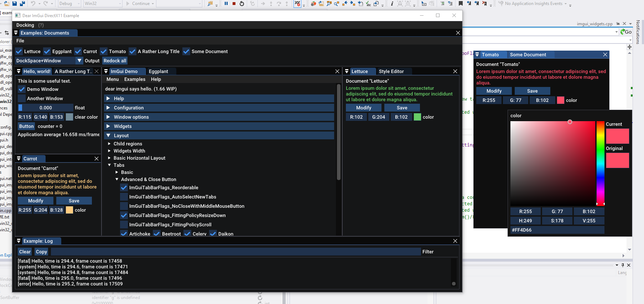Expand the Window options header
Viewport: 644px width, 304px height.
point(219,117)
